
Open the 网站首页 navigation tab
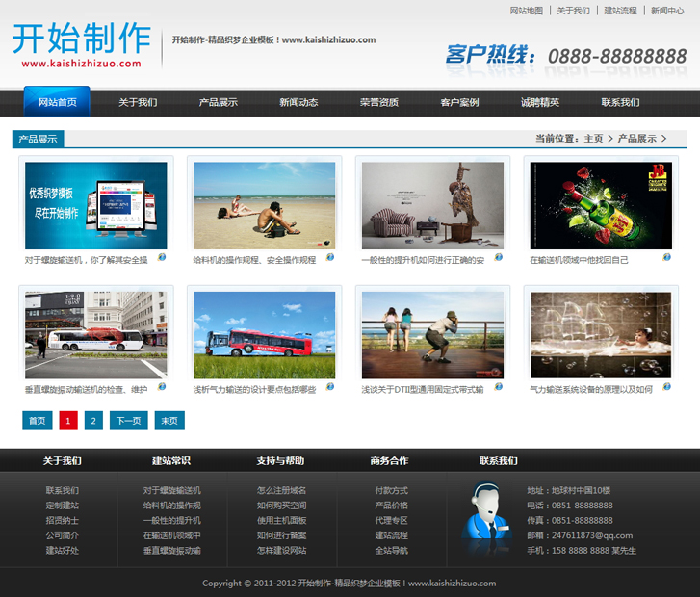[x=57, y=102]
